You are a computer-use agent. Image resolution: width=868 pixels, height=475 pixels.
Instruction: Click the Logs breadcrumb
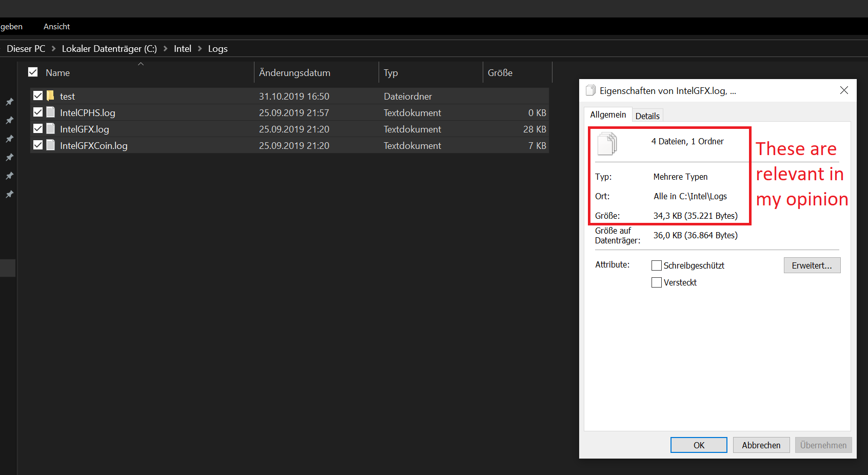(218, 48)
